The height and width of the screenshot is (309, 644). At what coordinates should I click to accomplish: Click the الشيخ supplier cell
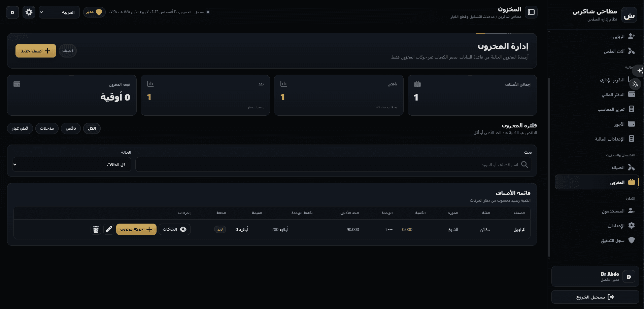[x=453, y=230]
